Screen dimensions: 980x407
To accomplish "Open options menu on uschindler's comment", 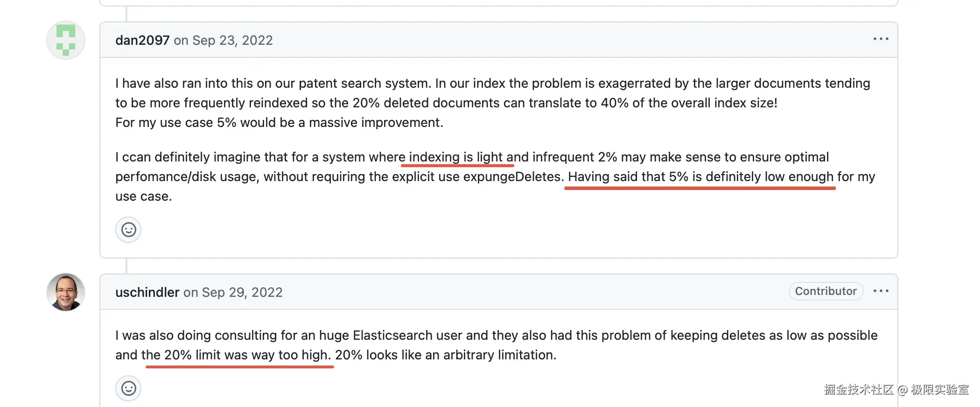I will click(x=881, y=291).
